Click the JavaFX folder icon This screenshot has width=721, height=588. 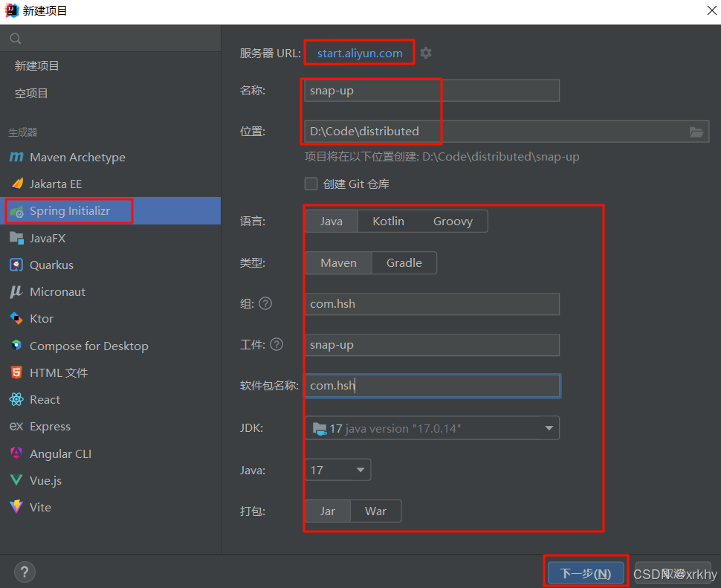pyautogui.click(x=16, y=238)
